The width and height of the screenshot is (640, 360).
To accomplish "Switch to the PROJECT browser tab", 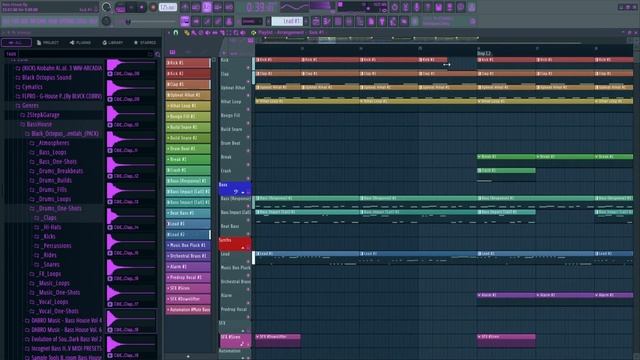I will click(48, 42).
